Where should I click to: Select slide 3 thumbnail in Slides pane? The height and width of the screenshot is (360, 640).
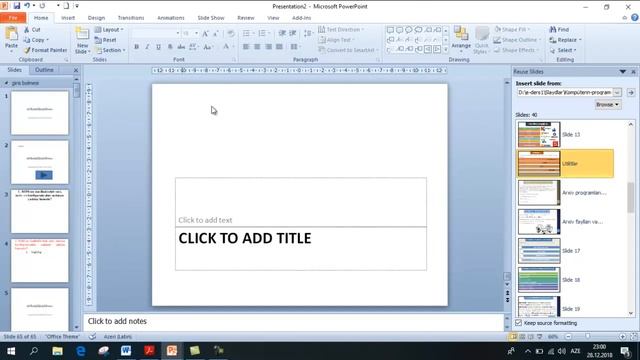click(40, 211)
